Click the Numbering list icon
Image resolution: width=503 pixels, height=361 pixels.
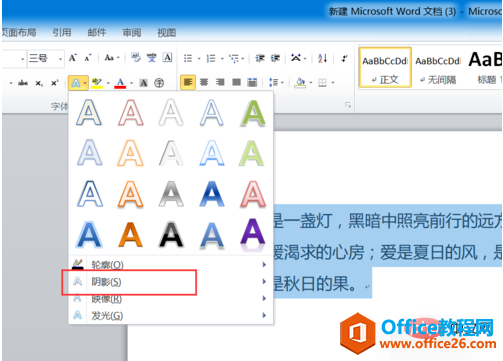211,58
